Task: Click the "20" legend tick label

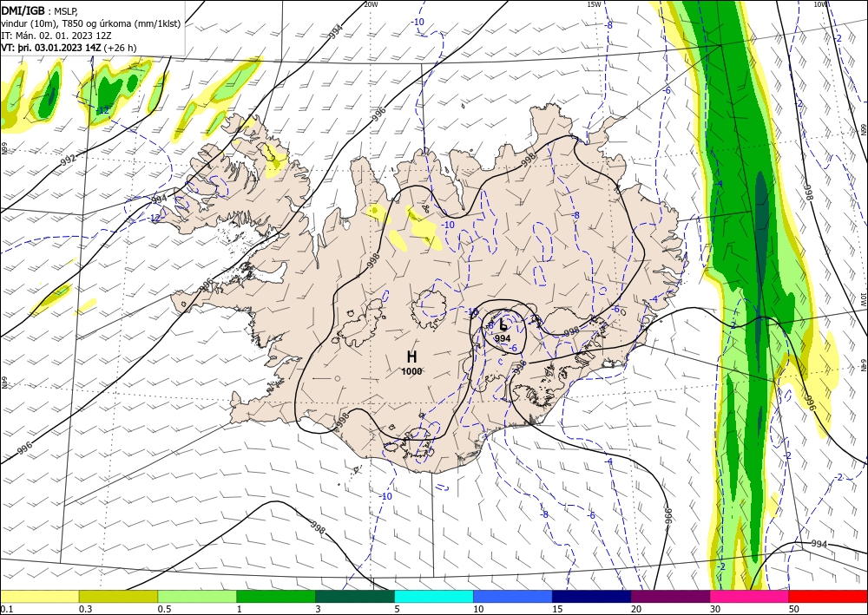Action: (x=636, y=609)
